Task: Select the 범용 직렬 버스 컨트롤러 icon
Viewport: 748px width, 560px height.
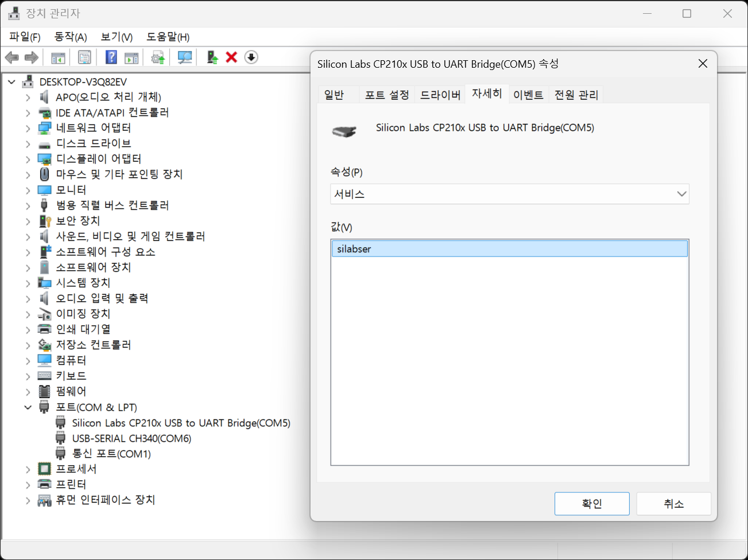Action: point(44,205)
